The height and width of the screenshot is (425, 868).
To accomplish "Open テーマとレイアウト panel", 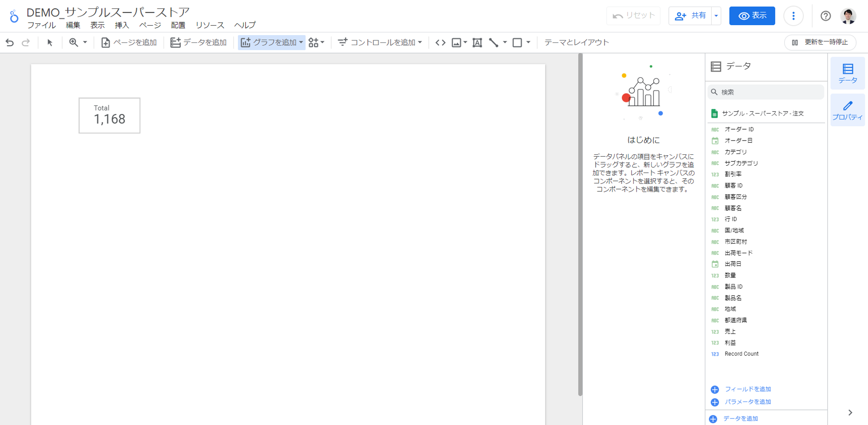I will click(577, 42).
